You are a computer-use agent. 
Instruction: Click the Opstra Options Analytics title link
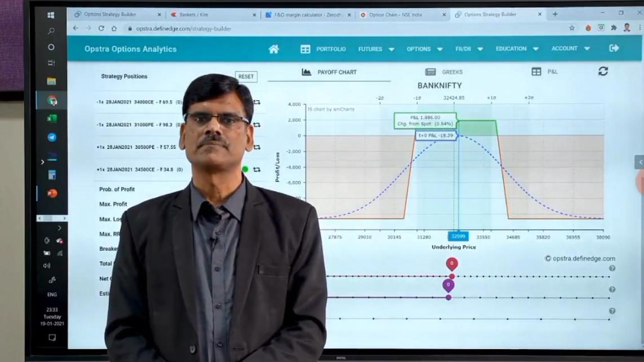coord(131,49)
